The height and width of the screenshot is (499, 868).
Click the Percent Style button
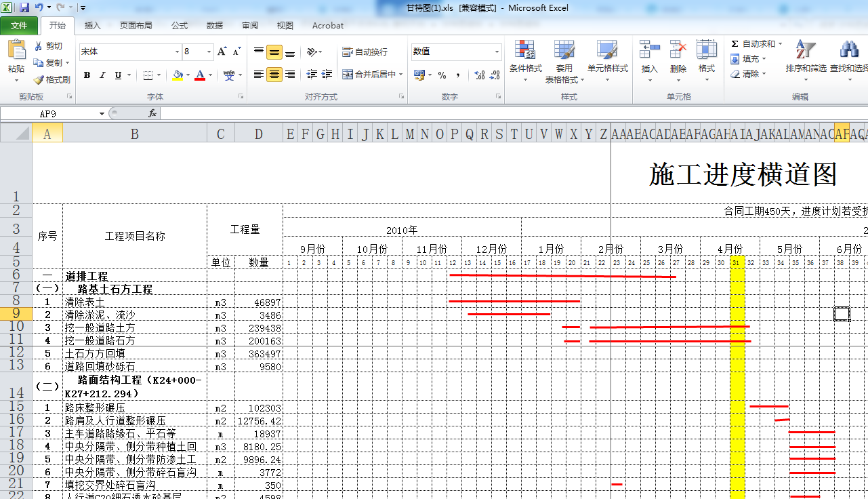point(442,75)
